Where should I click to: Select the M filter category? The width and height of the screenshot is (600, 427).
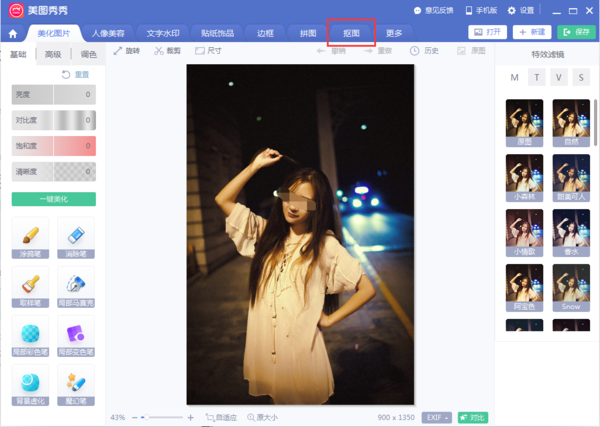(x=514, y=78)
